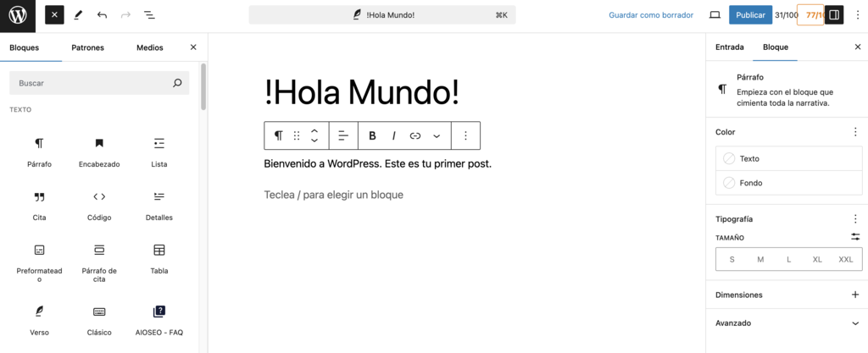Open command palette for !Hola Mundo!
Viewport: 868px width, 353px height.
(x=382, y=15)
